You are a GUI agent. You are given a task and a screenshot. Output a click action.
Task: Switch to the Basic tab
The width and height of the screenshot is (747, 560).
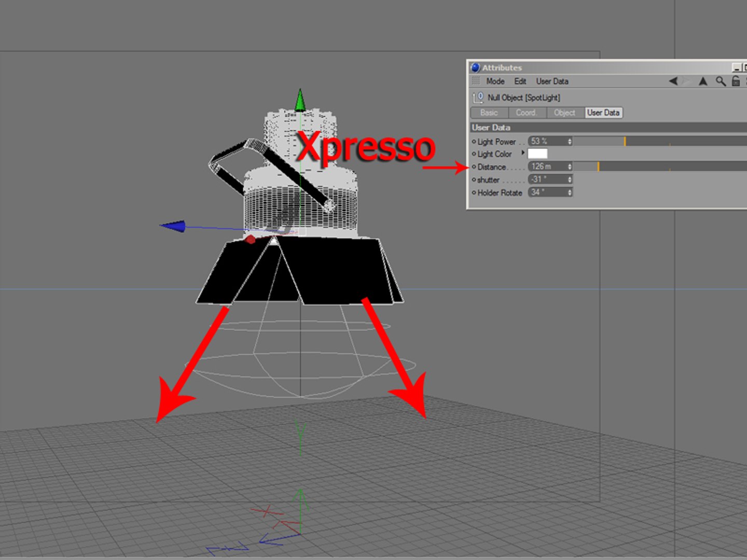click(x=489, y=113)
